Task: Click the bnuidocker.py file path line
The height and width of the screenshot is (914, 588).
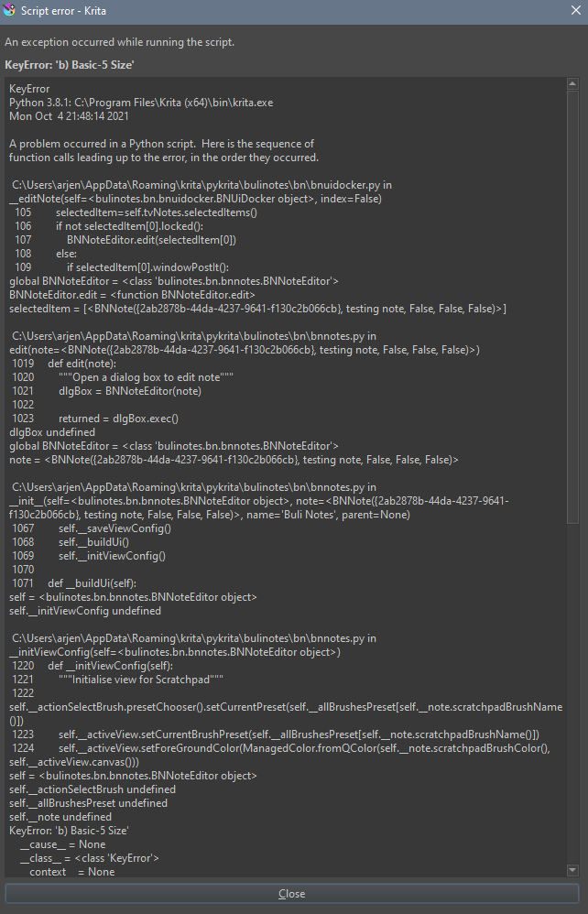Action: click(x=201, y=185)
